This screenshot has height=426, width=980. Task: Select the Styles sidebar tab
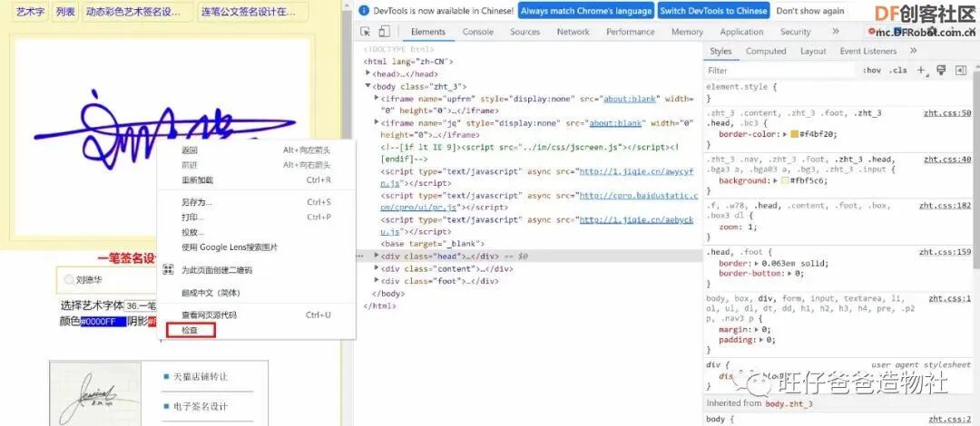[x=720, y=52]
